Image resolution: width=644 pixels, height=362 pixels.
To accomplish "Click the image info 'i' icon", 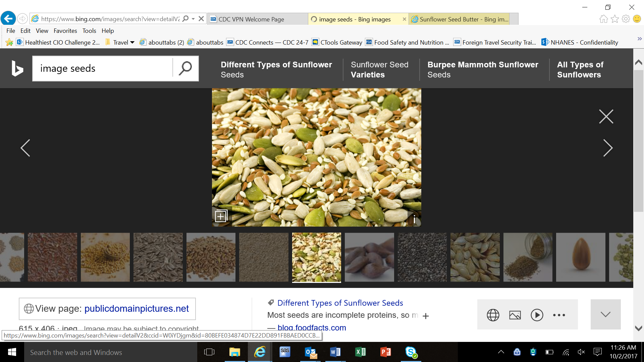I will tap(414, 220).
